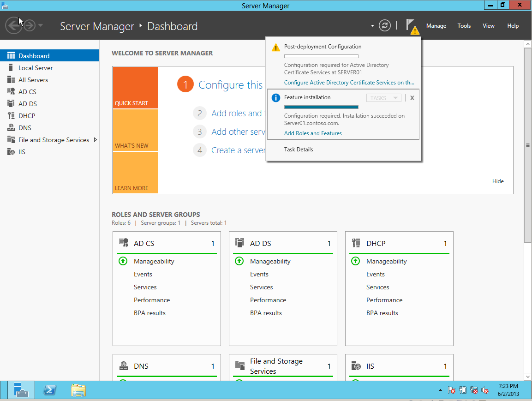
Task: Click the File and Storage Services sidebar icon
Action: click(11, 140)
